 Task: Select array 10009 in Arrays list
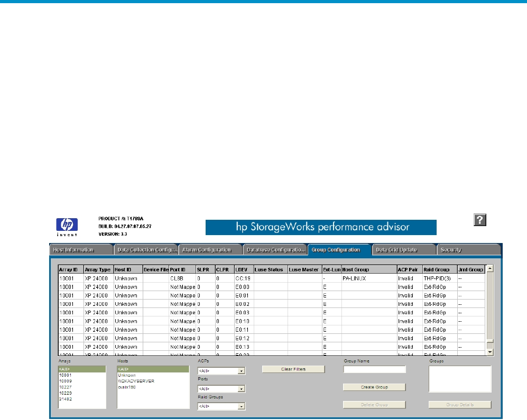[x=82, y=381]
